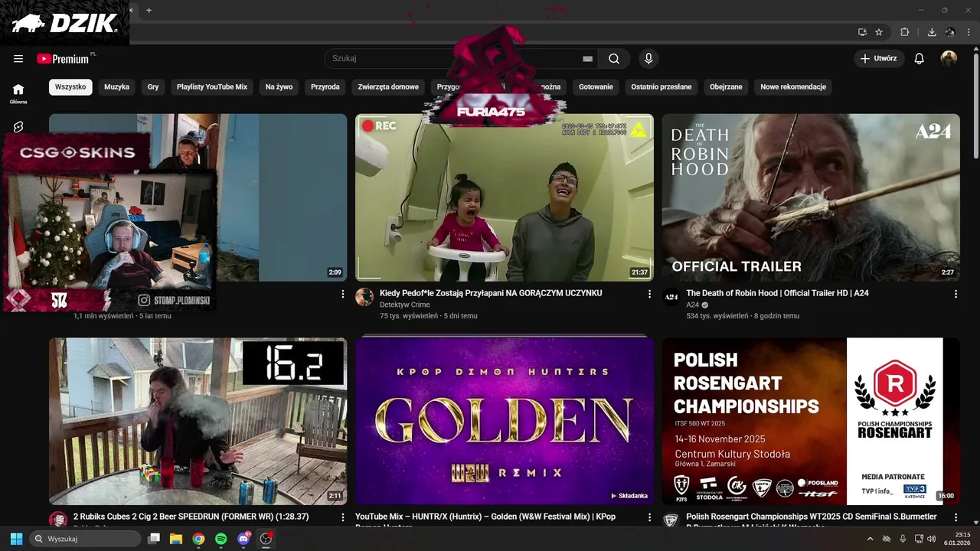Select Nowe rekomendacje filter chip
This screenshot has height=551, width=980.
click(793, 87)
